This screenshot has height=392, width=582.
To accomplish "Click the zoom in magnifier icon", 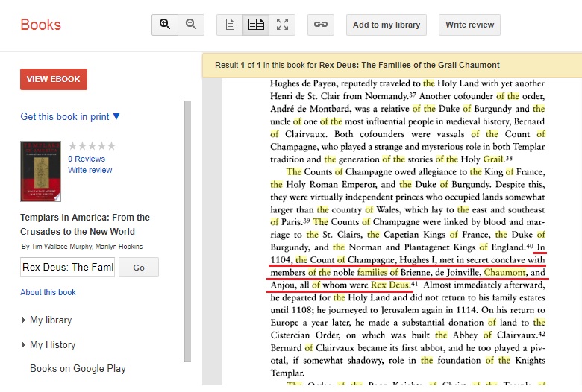I will 165,25.
